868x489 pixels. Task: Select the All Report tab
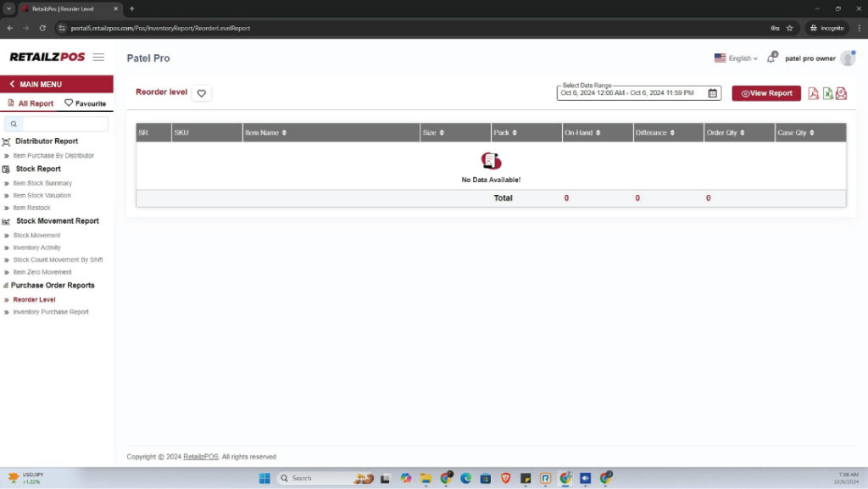coord(30,103)
